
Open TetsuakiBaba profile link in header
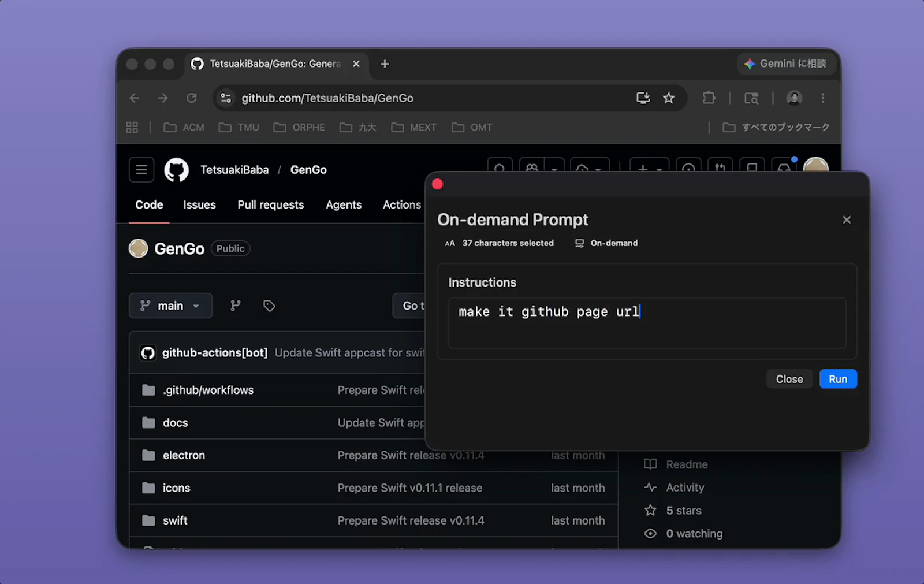(x=234, y=170)
